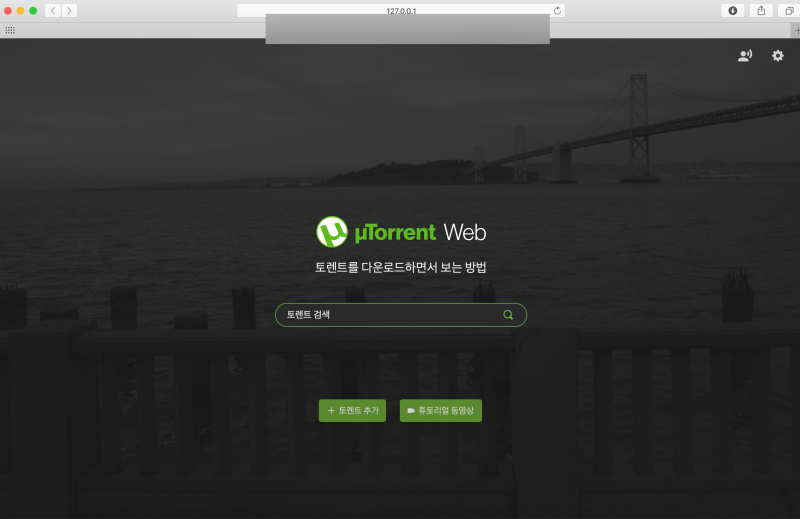The width and height of the screenshot is (800, 519).
Task: Click the µTorrent Web logo
Action: (401, 232)
